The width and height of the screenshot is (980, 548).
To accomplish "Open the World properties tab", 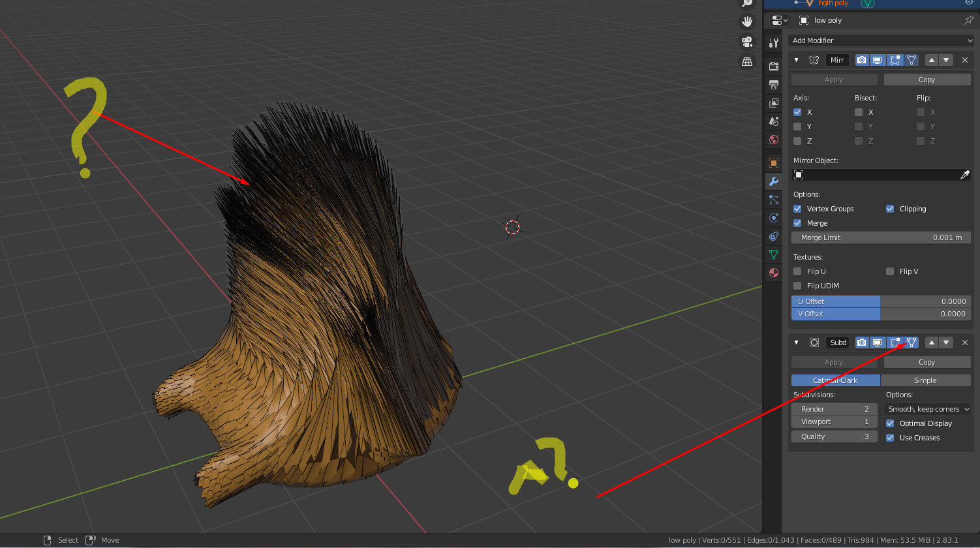I will click(x=774, y=139).
